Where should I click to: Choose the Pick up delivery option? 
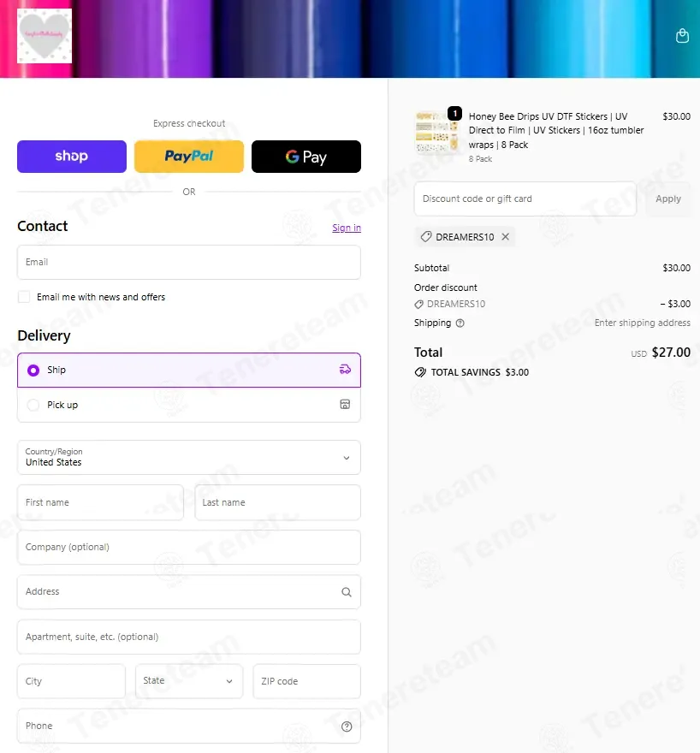pos(33,405)
